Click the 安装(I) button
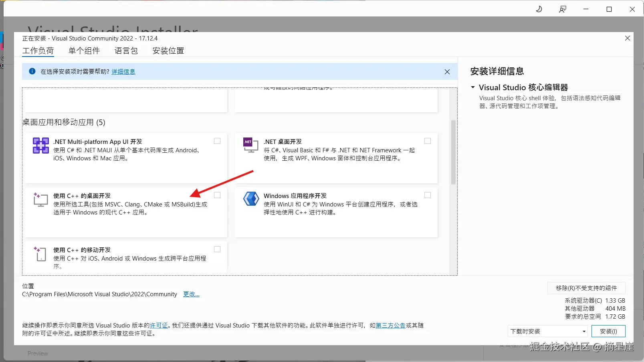This screenshot has width=644, height=362. [x=608, y=332]
